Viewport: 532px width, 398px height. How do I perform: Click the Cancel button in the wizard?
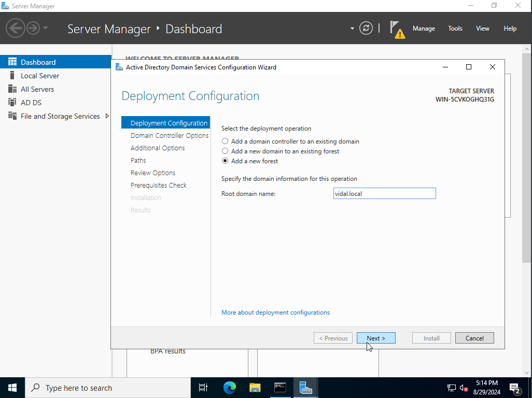pyautogui.click(x=474, y=338)
